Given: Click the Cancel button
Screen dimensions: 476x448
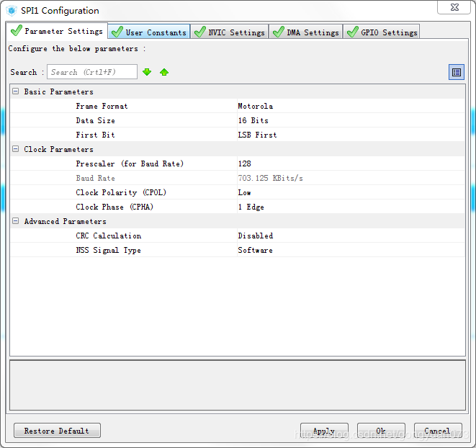Looking at the screenshot, I should (438, 431).
